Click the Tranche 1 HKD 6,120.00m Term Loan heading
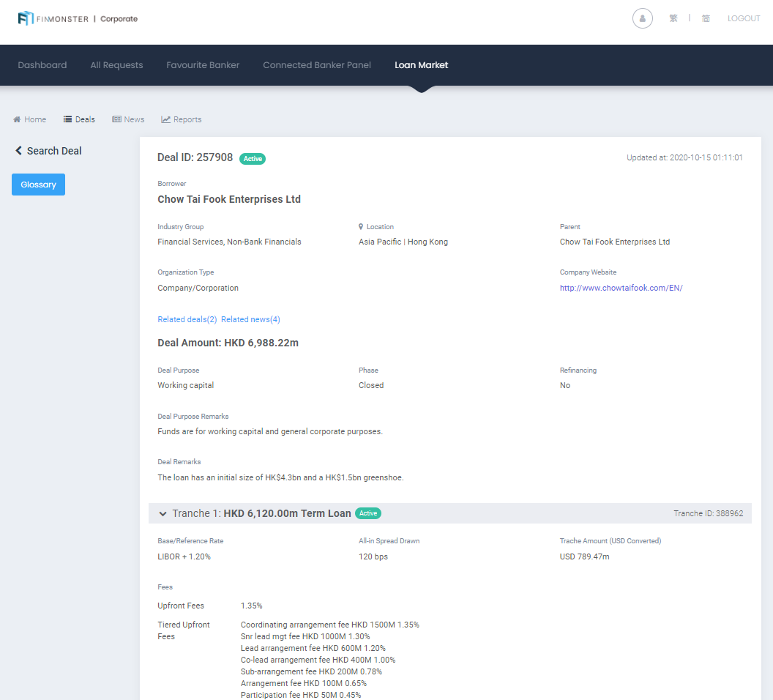 pyautogui.click(x=262, y=513)
